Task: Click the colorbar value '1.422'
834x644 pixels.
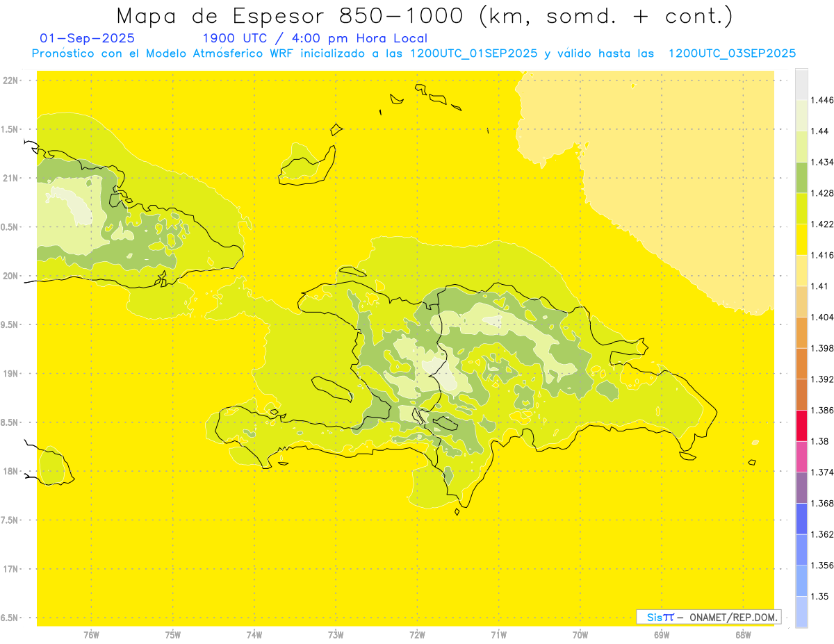Action: (x=822, y=224)
